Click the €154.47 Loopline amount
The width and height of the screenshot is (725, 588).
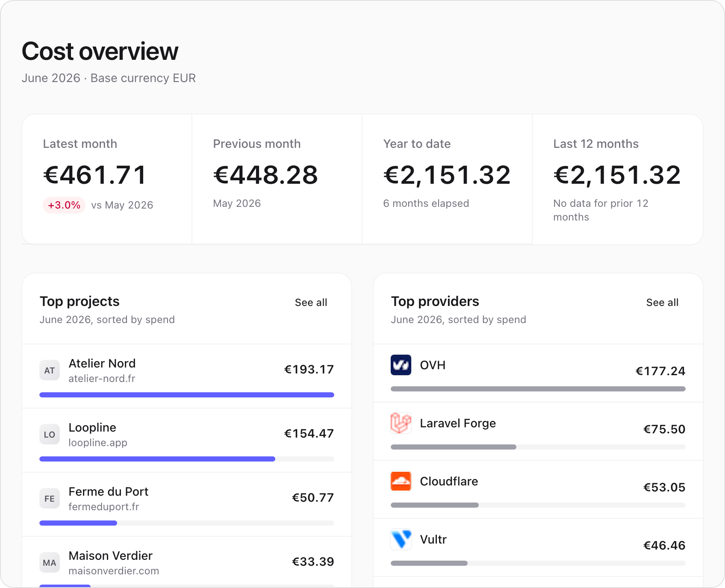pyautogui.click(x=309, y=433)
